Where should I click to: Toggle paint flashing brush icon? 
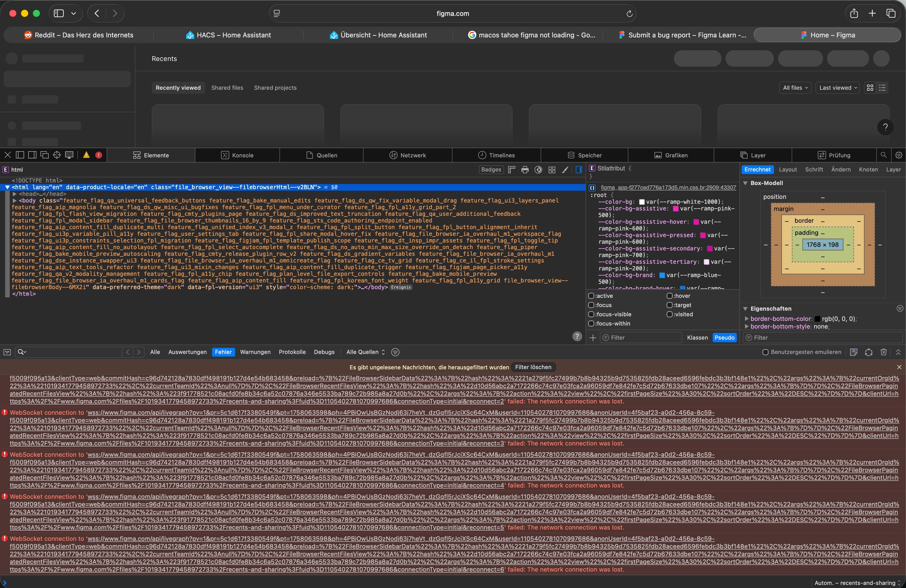click(565, 170)
